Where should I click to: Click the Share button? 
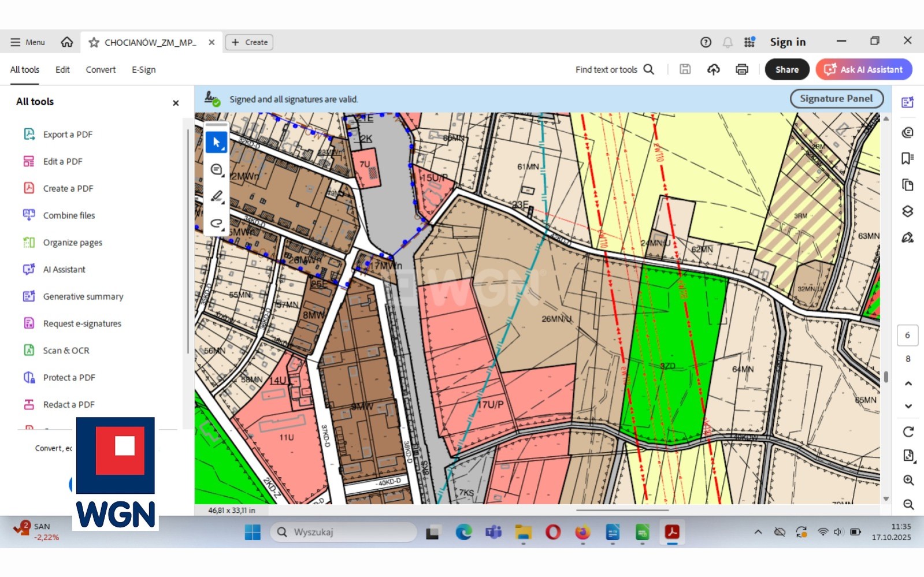click(x=786, y=69)
